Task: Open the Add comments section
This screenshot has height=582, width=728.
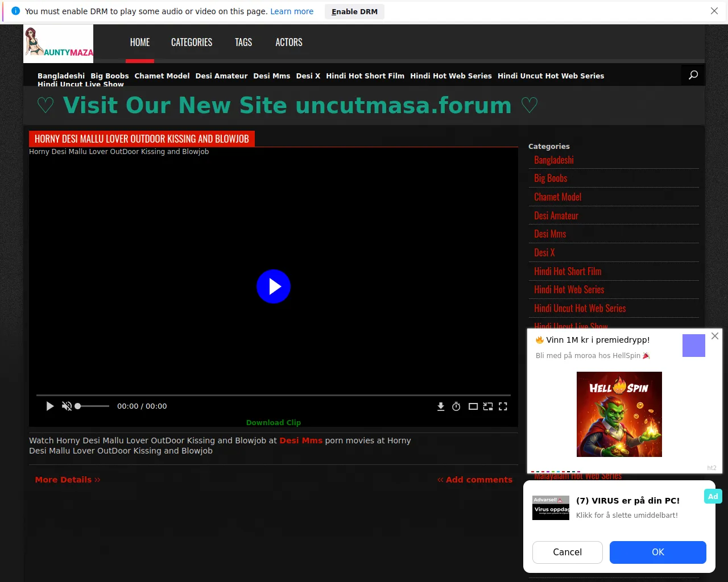Action: pos(475,480)
